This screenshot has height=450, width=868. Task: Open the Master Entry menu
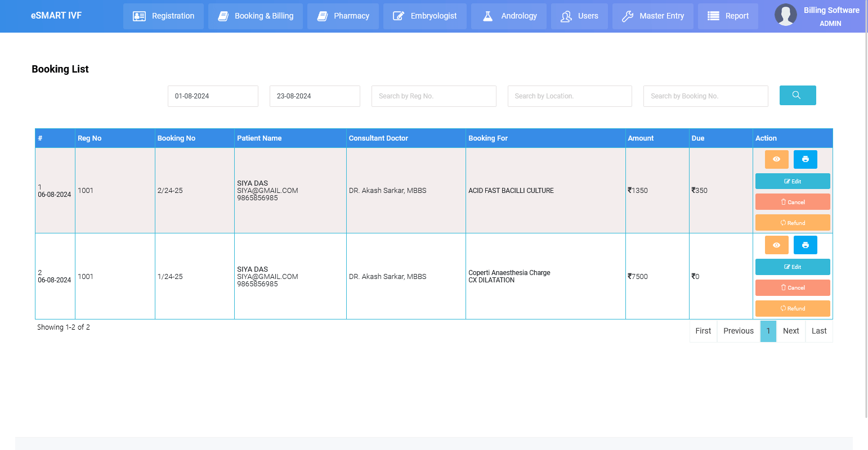point(652,16)
